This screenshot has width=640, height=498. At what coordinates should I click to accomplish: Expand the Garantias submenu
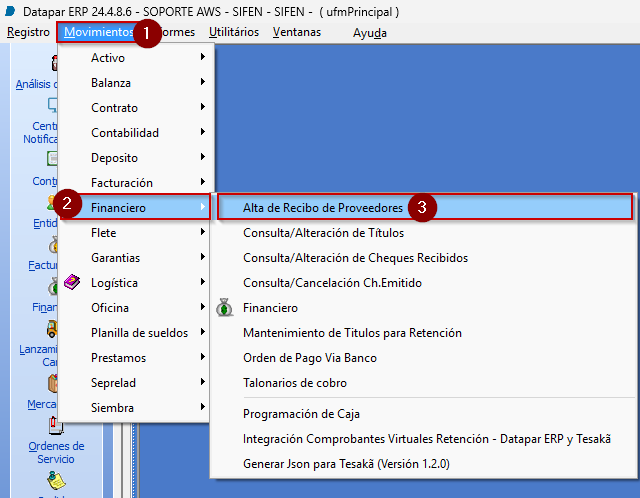[x=136, y=258]
